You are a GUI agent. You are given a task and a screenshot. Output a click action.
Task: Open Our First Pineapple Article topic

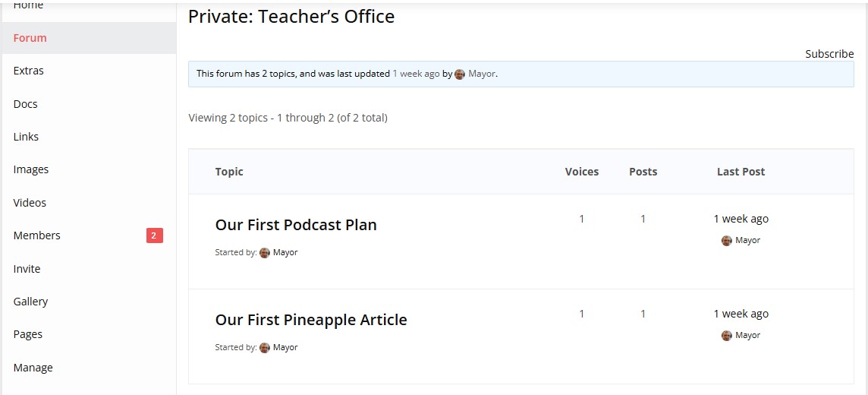point(311,320)
